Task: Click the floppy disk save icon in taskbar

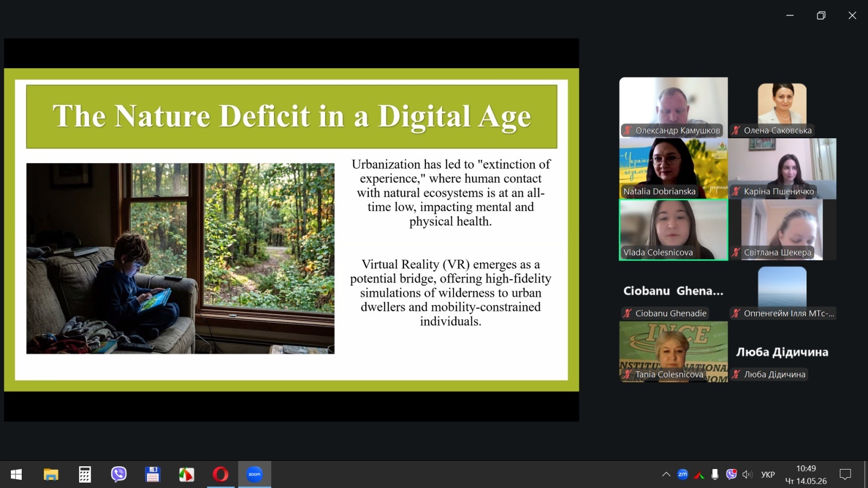Action: point(152,474)
